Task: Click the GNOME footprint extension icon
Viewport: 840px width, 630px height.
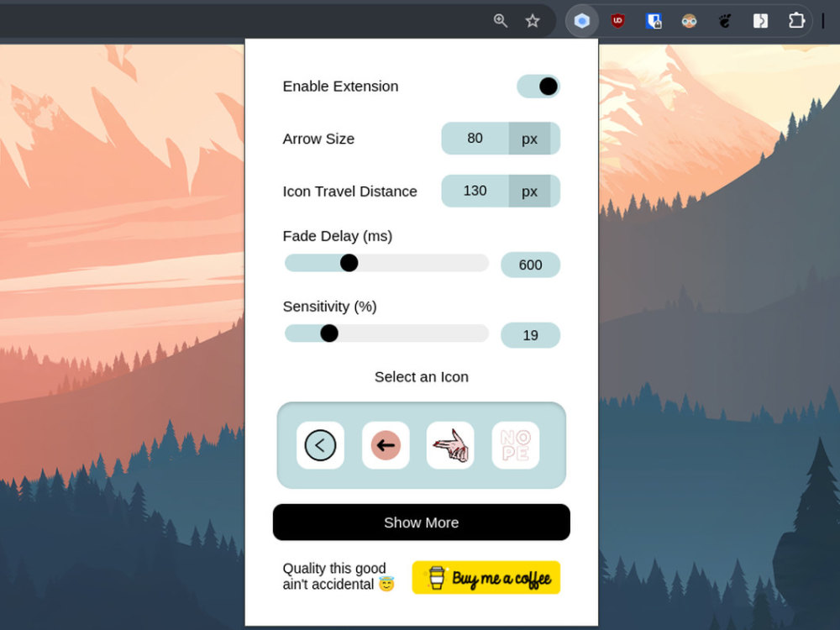Action: (725, 21)
